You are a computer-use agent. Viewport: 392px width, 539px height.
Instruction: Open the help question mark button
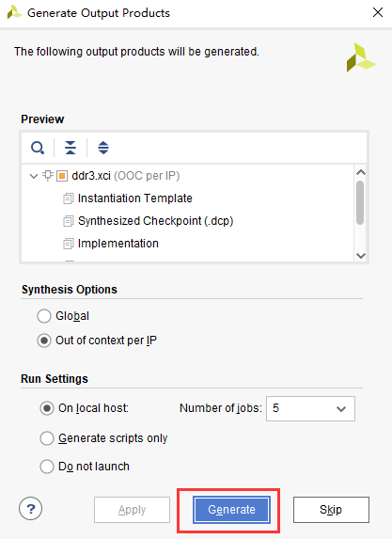click(31, 508)
